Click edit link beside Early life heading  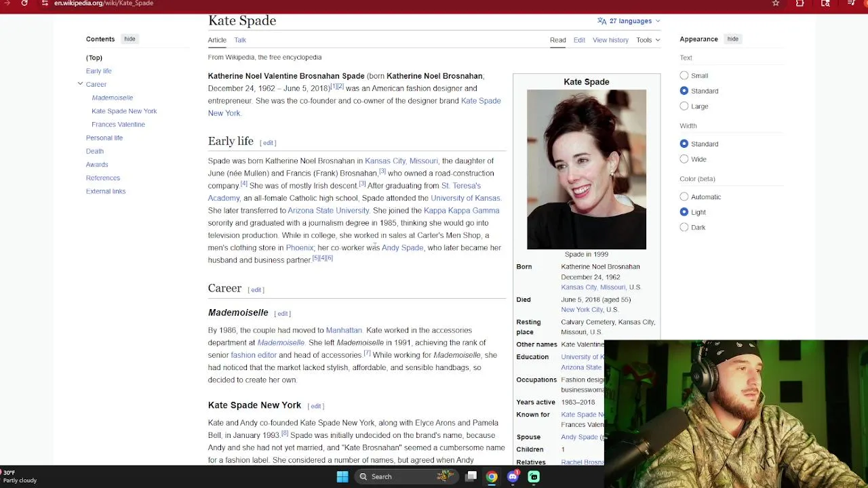point(269,143)
